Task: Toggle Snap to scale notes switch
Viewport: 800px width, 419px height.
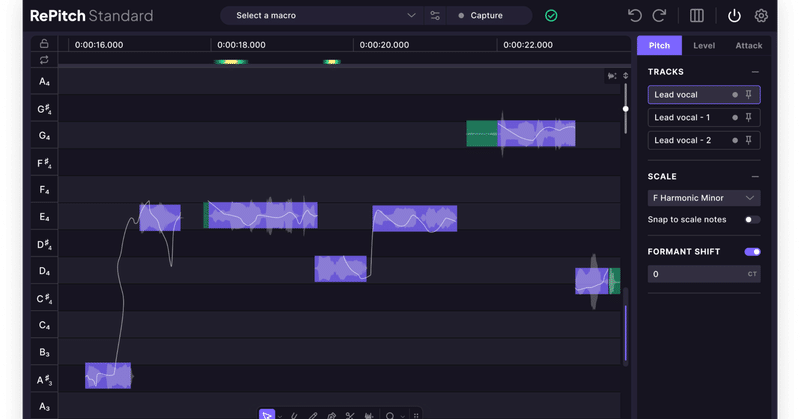Action: click(x=752, y=219)
